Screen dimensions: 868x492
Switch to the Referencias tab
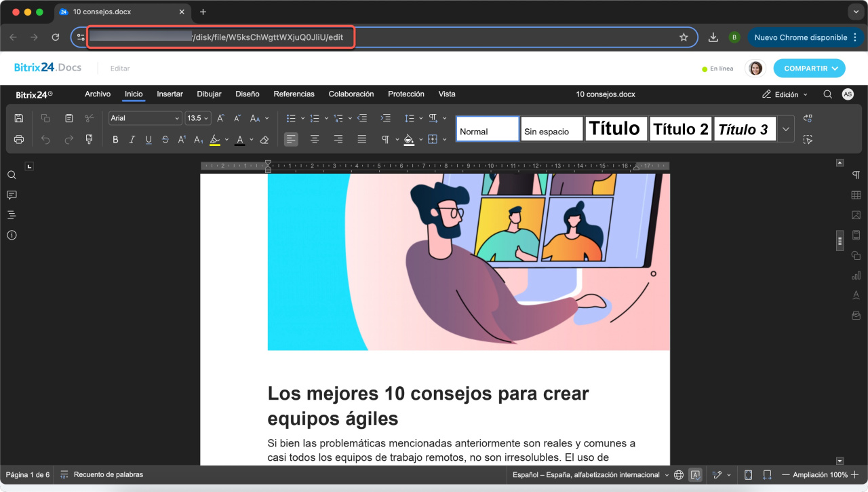point(294,94)
